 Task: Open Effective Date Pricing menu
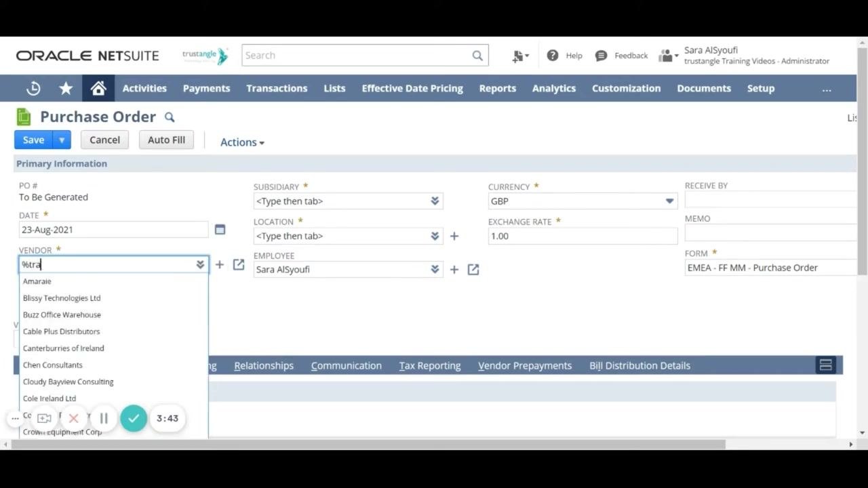pos(412,88)
